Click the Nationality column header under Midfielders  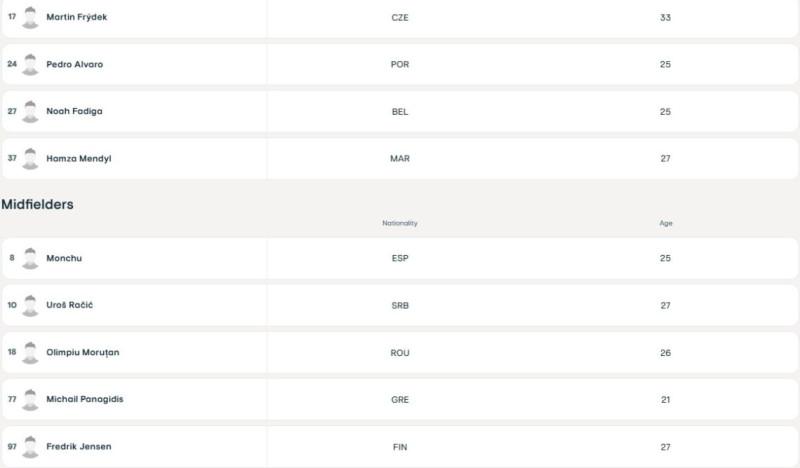point(399,223)
